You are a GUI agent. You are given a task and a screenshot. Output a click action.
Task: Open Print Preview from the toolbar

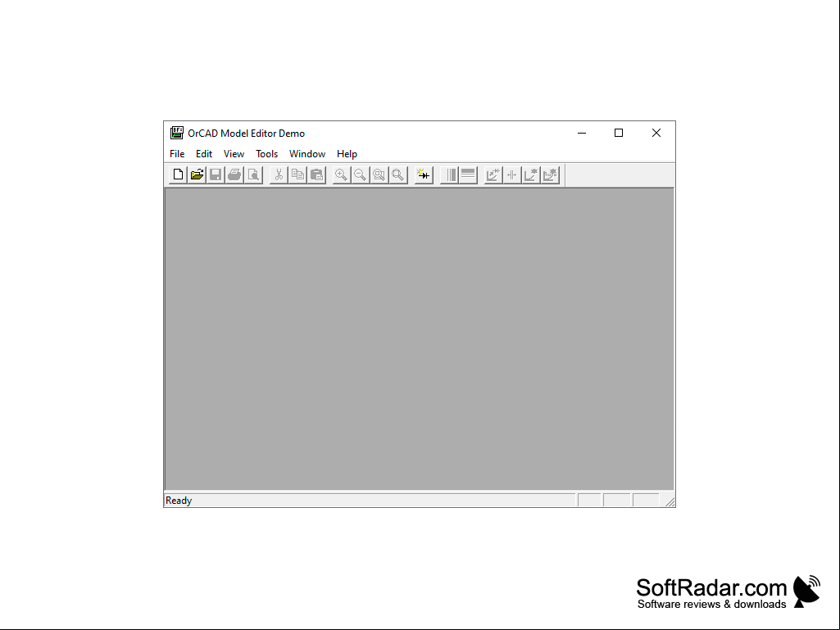tap(253, 174)
